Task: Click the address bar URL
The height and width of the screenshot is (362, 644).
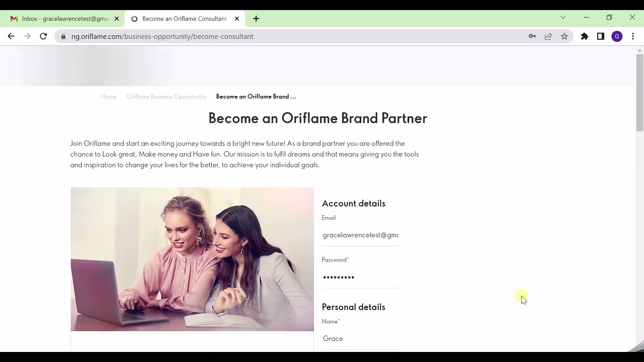Action: pyautogui.click(x=162, y=36)
